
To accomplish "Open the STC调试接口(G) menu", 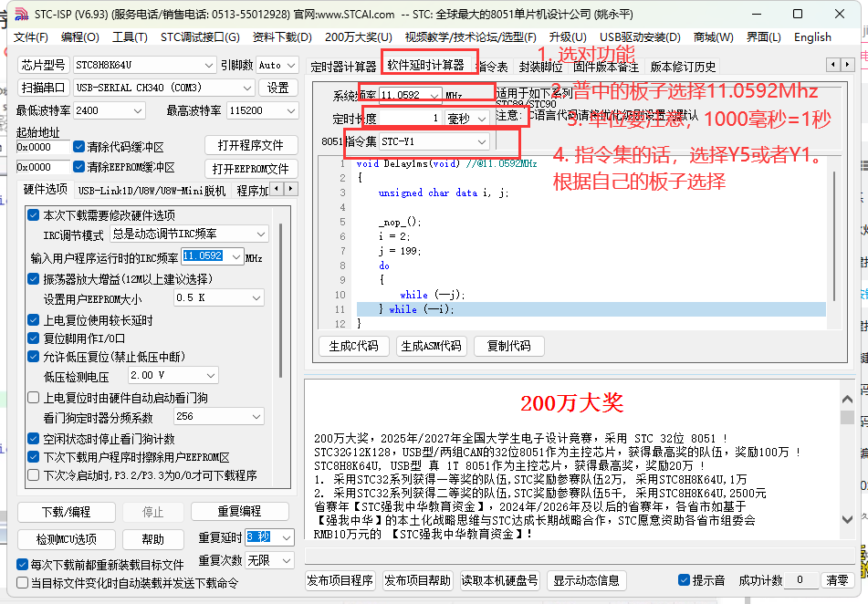I will [200, 37].
